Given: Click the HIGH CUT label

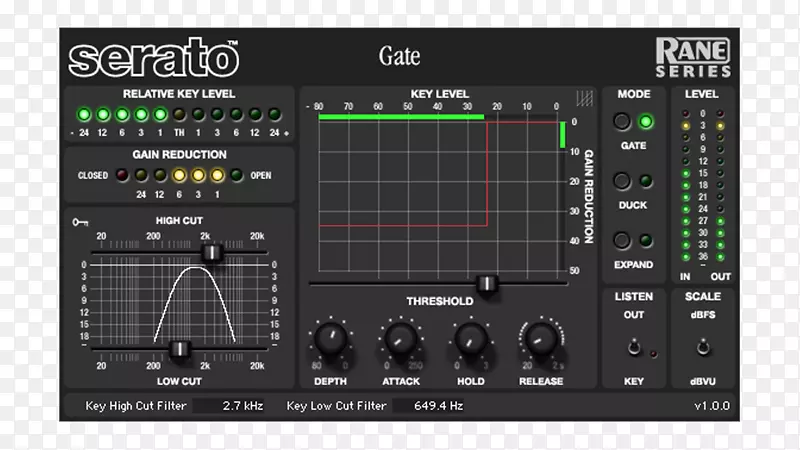Looking at the screenshot, I should click(x=179, y=220).
